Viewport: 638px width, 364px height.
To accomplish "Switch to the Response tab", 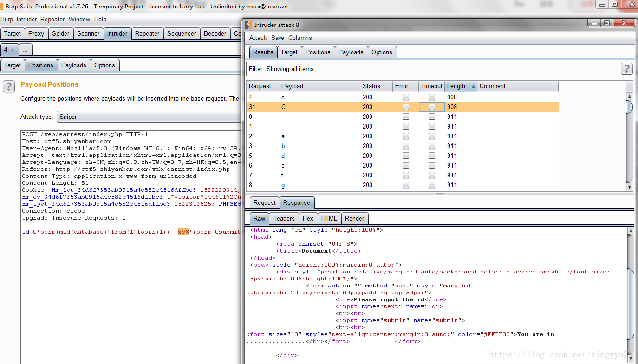I will click(x=297, y=202).
